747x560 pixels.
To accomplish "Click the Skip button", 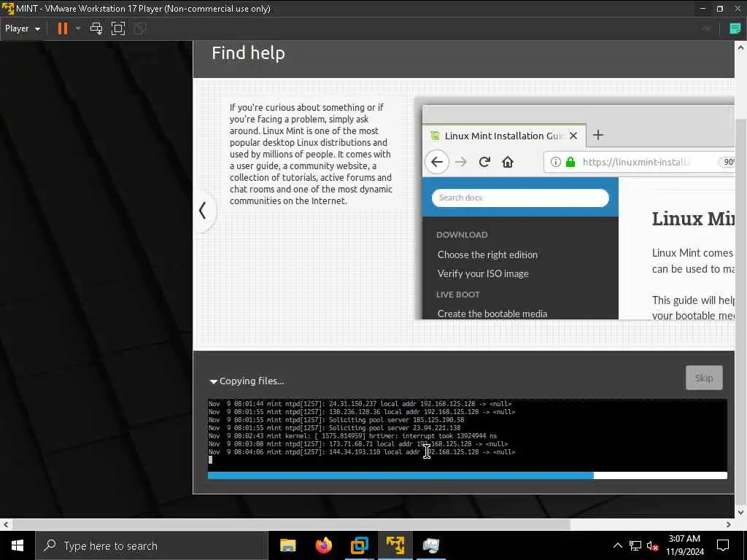I will tap(704, 378).
